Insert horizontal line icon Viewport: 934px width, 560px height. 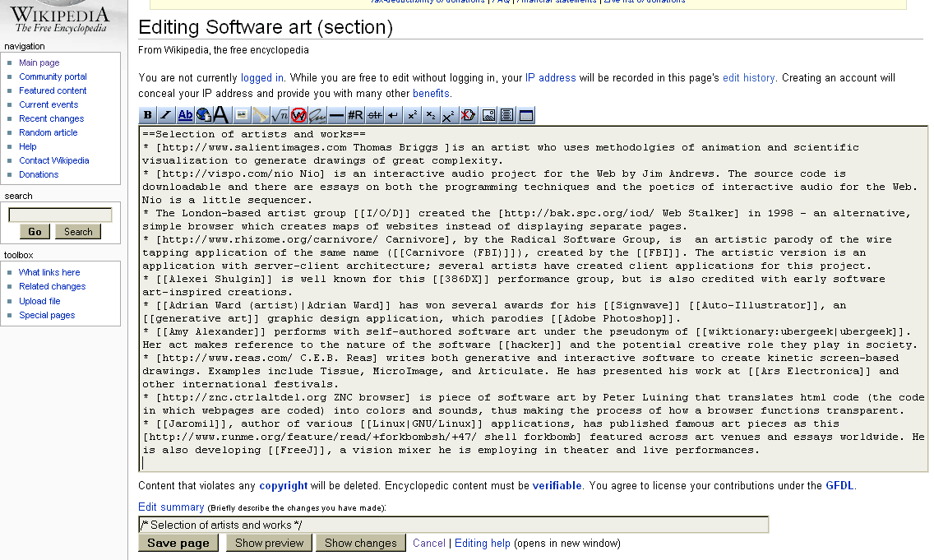click(x=336, y=115)
